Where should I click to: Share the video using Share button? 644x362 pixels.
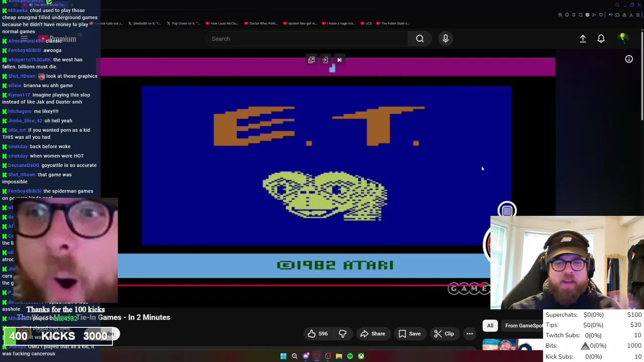372,334
